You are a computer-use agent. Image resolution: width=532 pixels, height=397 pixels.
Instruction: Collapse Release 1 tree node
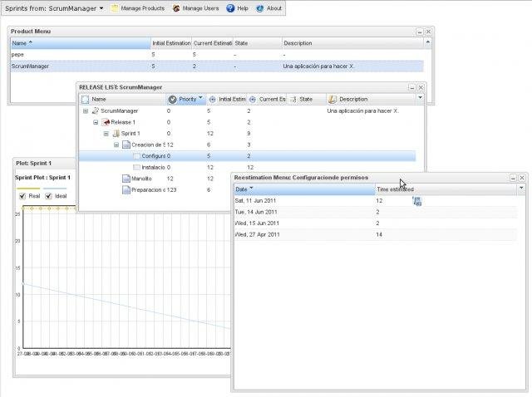pyautogui.click(x=96, y=122)
